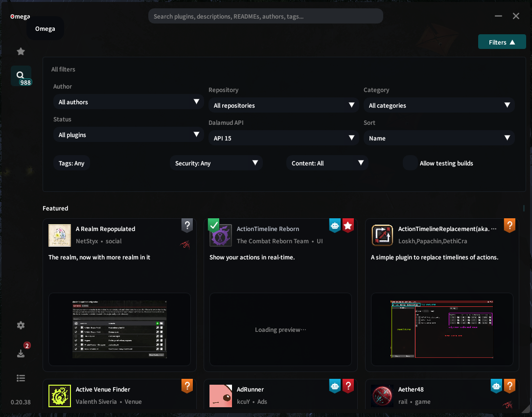Open Active Venue Finder plugin title
The image size is (532, 417).
pos(103,389)
